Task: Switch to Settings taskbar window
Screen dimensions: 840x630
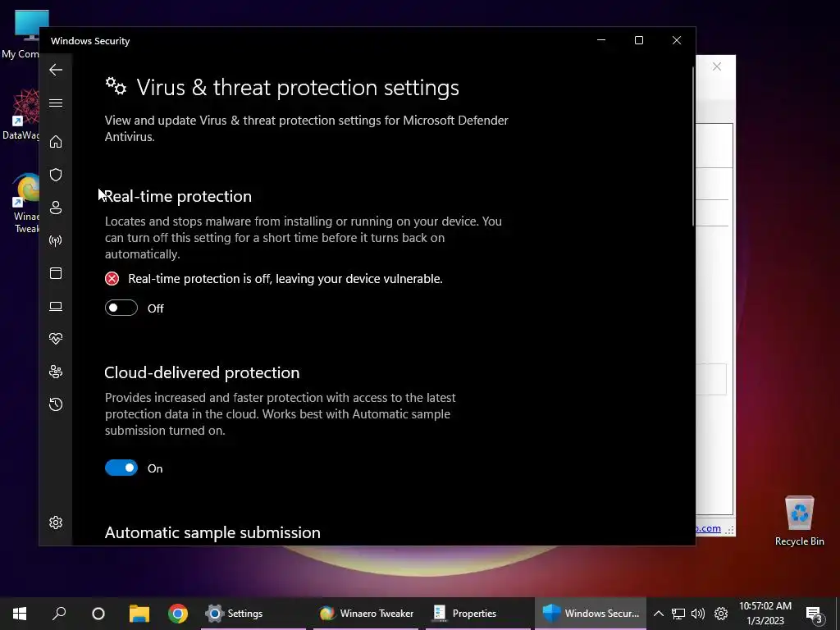Action: coord(253,614)
